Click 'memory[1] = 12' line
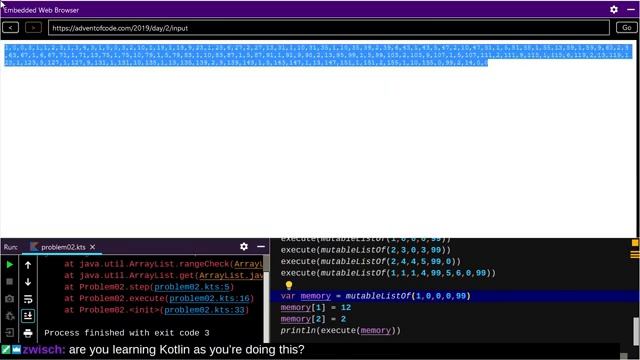 [x=316, y=307]
